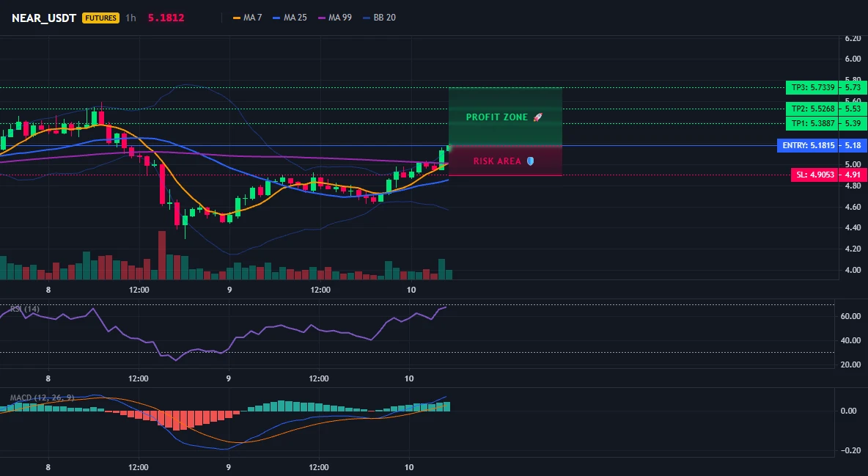
Task: Click the RISK AREA label
Action: coord(504,161)
